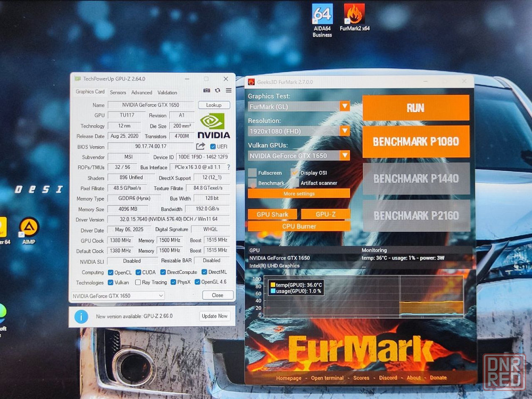Toggle the DirectCompute checkbox
This screenshot has width=532, height=399.
(163, 272)
